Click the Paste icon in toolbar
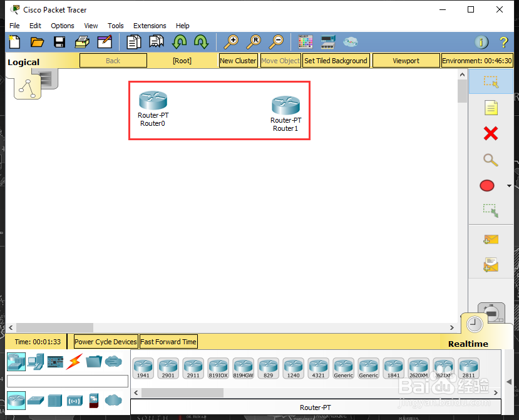519x420 pixels. tap(157, 42)
